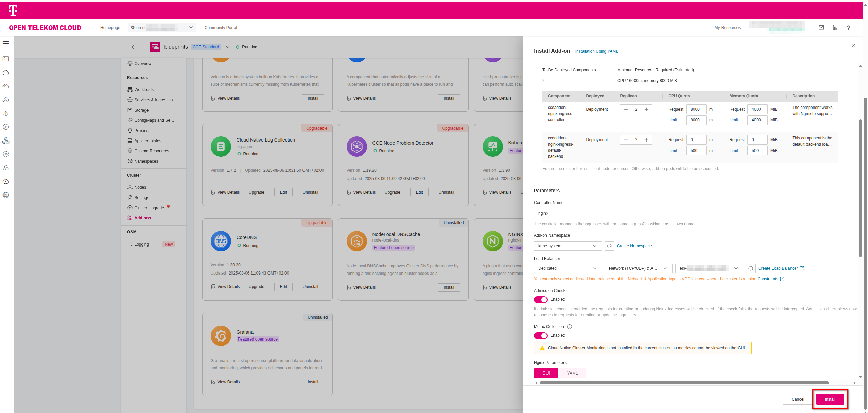Click the Install button in panel
Screen dimensions: 868x413
[830, 399]
